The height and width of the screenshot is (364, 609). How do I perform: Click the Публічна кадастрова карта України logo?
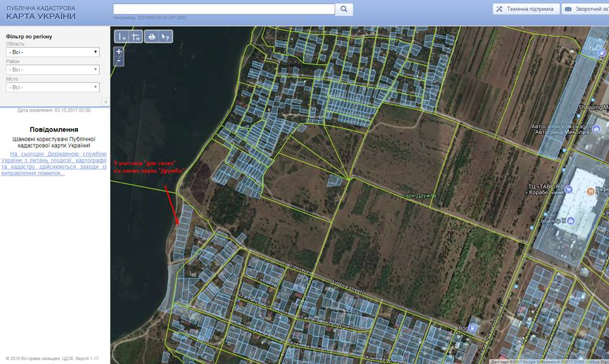coord(41,12)
